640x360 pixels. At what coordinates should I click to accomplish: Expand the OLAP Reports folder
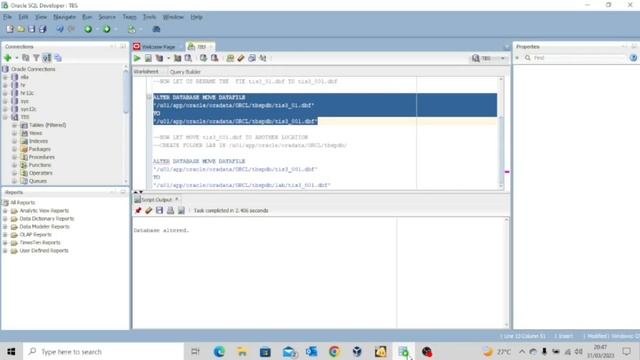click(5, 235)
